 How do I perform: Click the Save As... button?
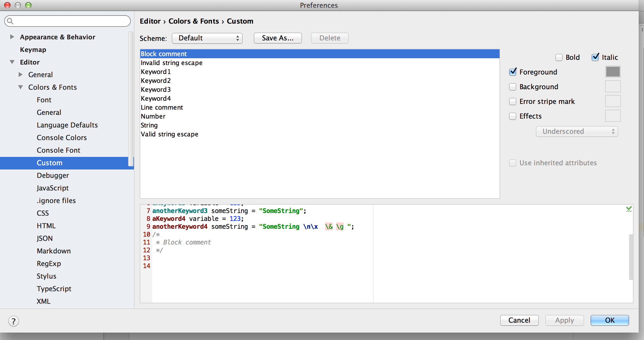(x=278, y=38)
